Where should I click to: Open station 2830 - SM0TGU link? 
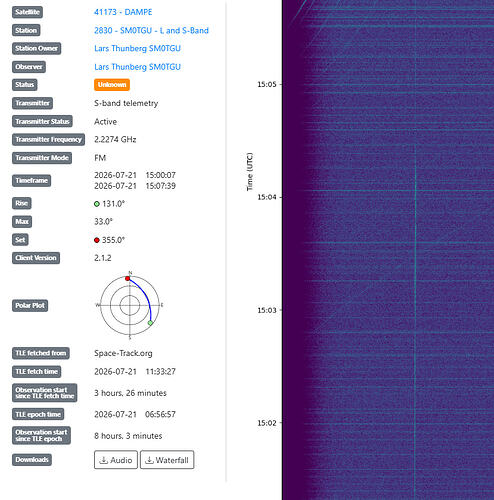point(151,30)
